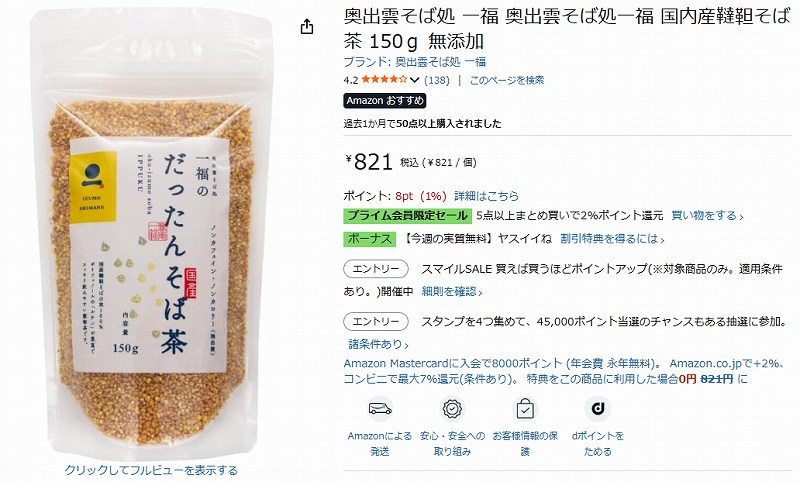Click the customer information protection bag icon
Screen dimensions: 800x482
(525, 409)
